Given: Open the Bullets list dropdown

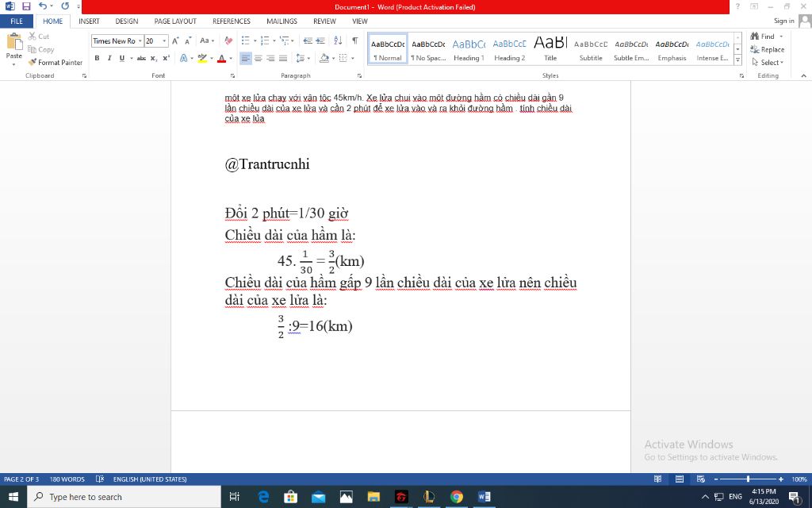Looking at the screenshot, I should (255, 41).
